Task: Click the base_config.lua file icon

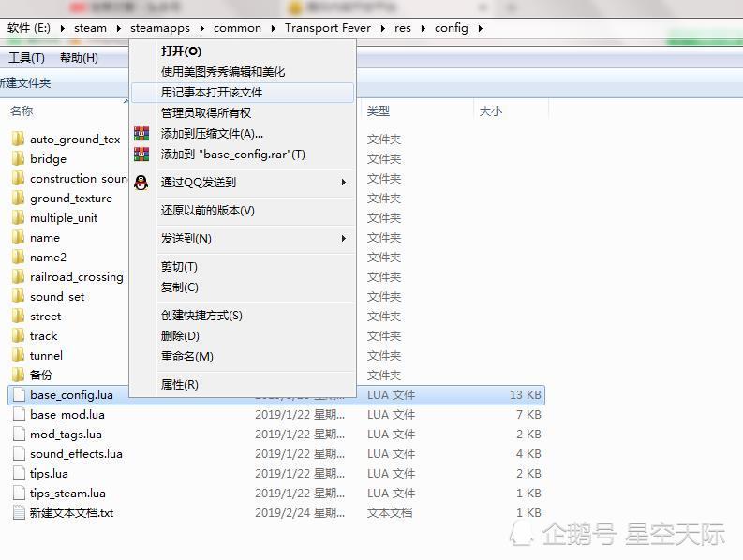Action: pyautogui.click(x=19, y=394)
